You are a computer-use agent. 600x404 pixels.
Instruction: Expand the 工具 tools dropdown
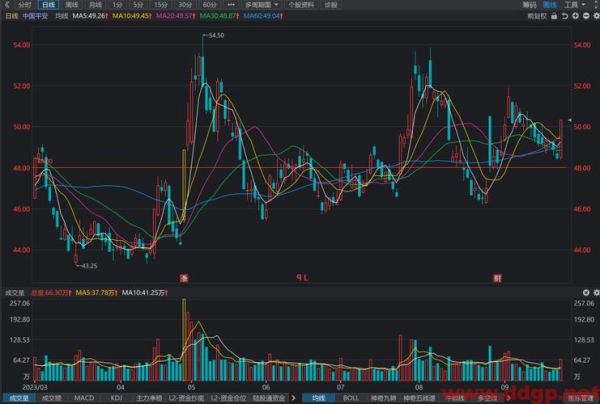573,5
